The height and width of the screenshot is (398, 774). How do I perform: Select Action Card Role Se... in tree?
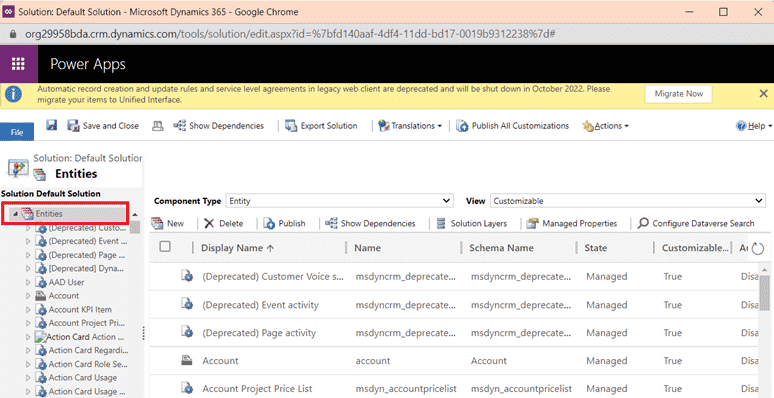tap(88, 364)
